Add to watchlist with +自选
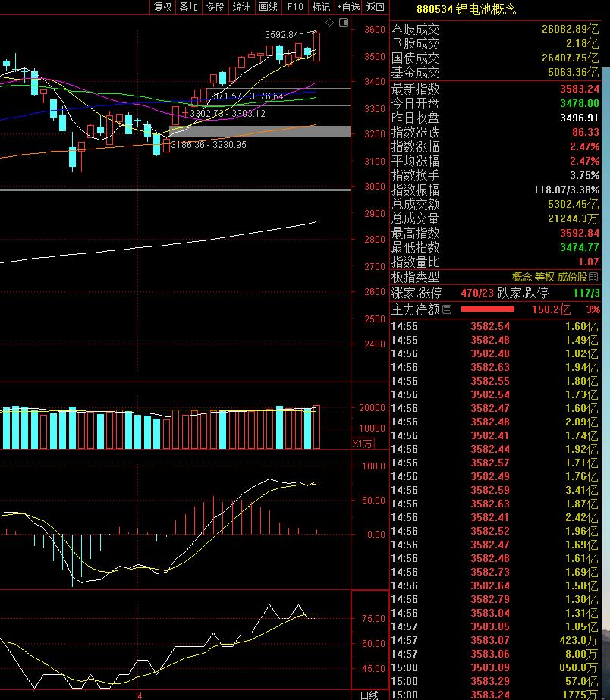This screenshot has height=700, width=610. pyautogui.click(x=348, y=7)
